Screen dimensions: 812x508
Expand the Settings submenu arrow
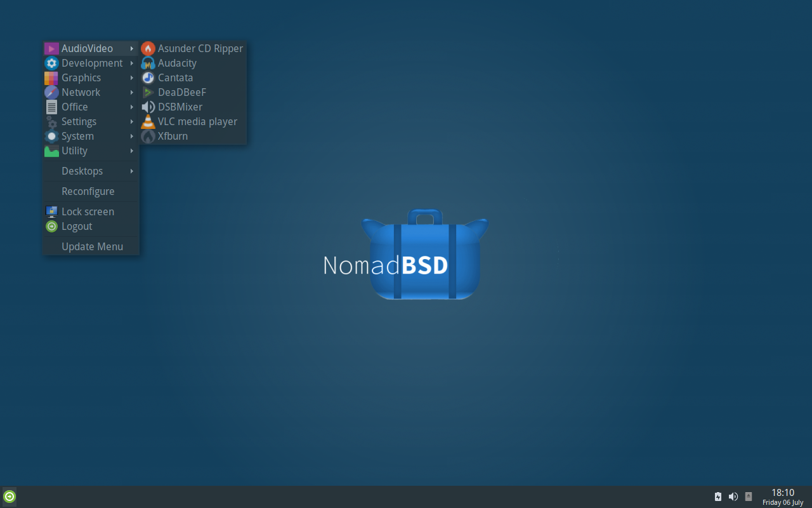point(132,121)
